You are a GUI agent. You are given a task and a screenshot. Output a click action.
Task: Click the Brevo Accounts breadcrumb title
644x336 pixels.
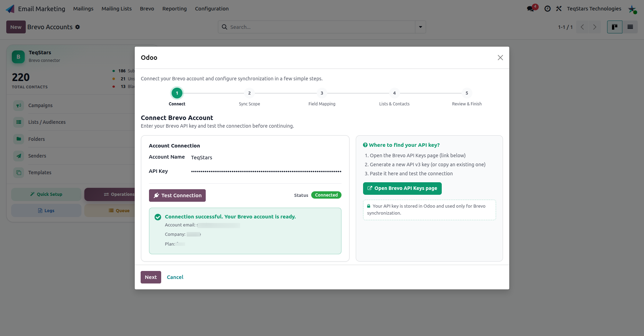[50, 27]
